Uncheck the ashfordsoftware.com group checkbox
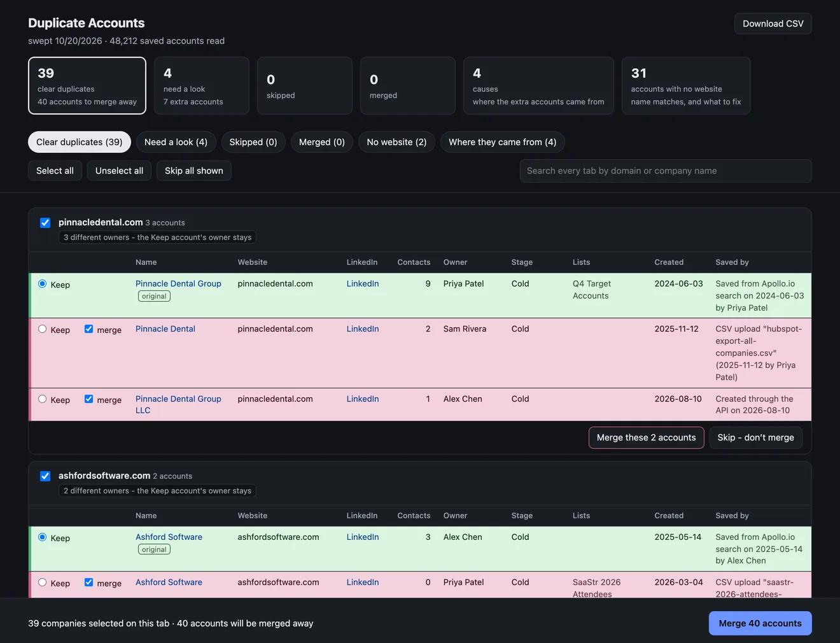840x643 pixels. (x=45, y=476)
